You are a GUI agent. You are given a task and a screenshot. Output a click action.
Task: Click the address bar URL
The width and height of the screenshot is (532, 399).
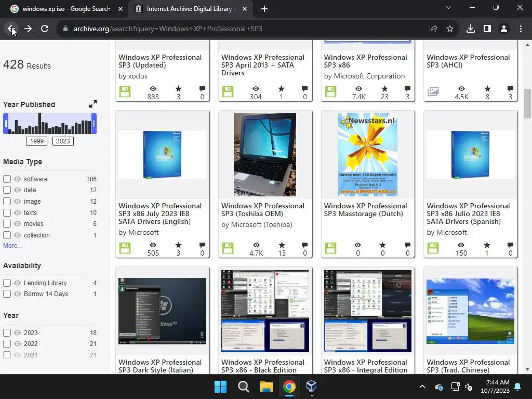(168, 29)
